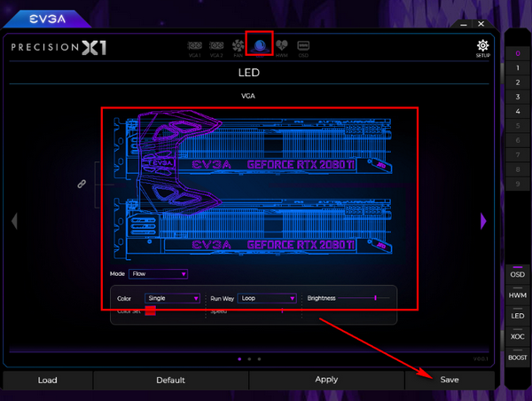Minimize the Precision X1 window
Image resolution: width=532 pixels, height=401 pixels.
(464, 24)
